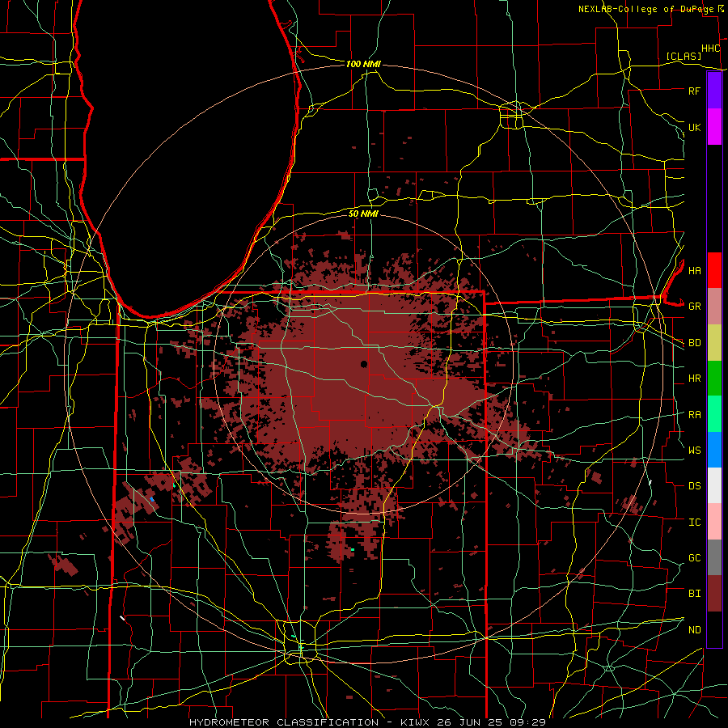Select the yellow BD color swatch
The image size is (728, 728).
tap(714, 342)
